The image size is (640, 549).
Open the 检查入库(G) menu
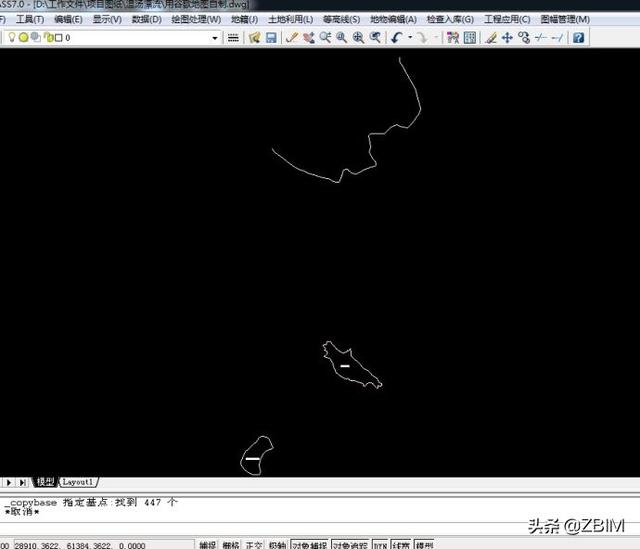coord(450,19)
